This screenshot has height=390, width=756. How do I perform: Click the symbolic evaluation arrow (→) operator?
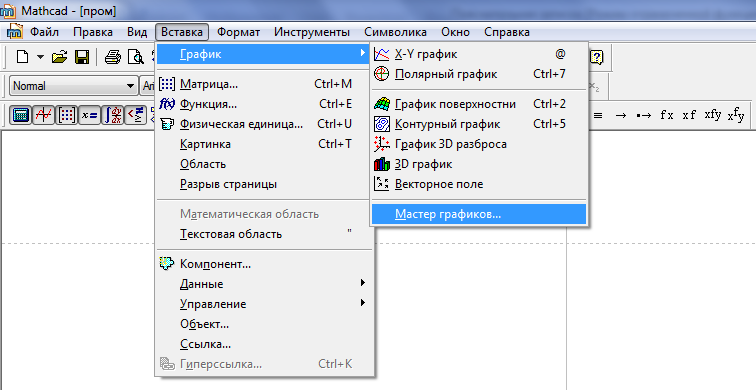pyautogui.click(x=621, y=115)
